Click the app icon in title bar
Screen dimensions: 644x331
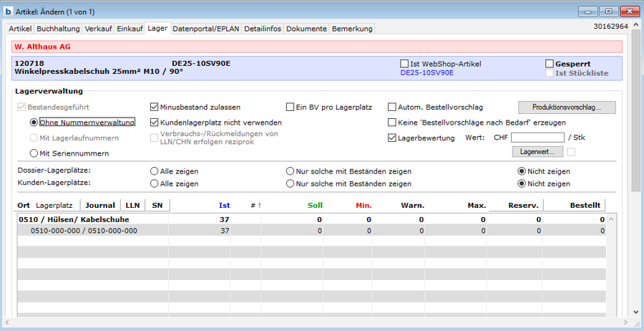(9, 11)
